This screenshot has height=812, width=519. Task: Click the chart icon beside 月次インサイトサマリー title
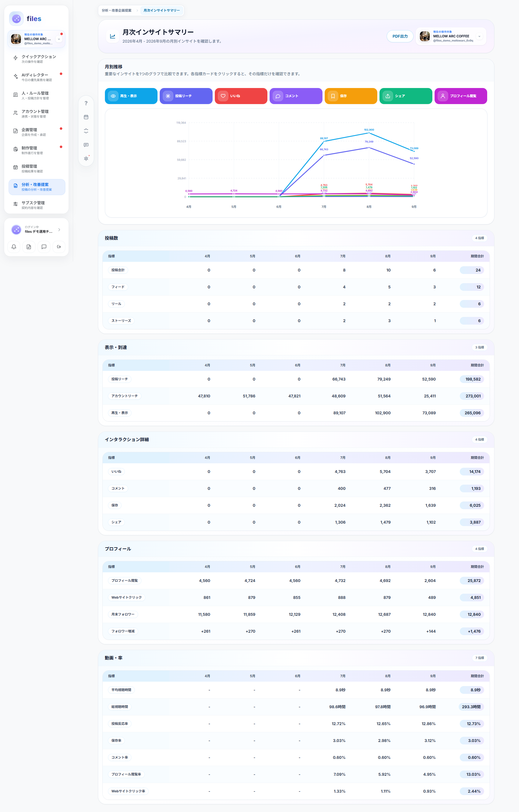[x=113, y=37]
